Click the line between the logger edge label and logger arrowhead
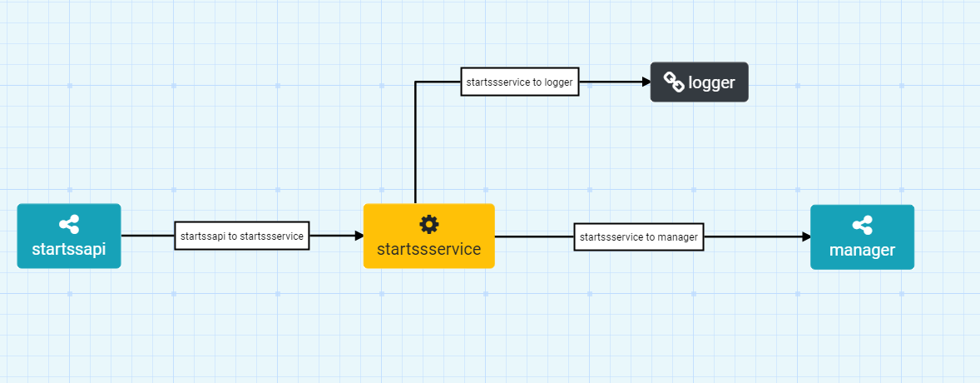The height and width of the screenshot is (383, 980). click(610, 82)
